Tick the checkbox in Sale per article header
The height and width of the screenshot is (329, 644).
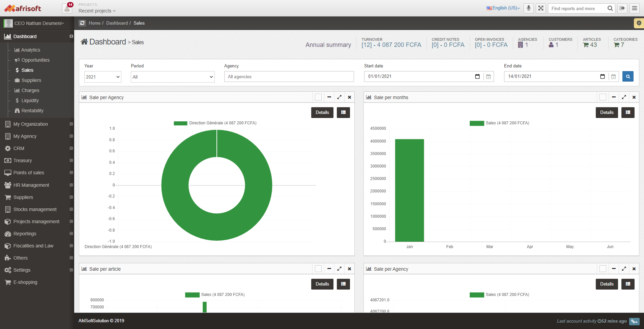click(x=318, y=269)
